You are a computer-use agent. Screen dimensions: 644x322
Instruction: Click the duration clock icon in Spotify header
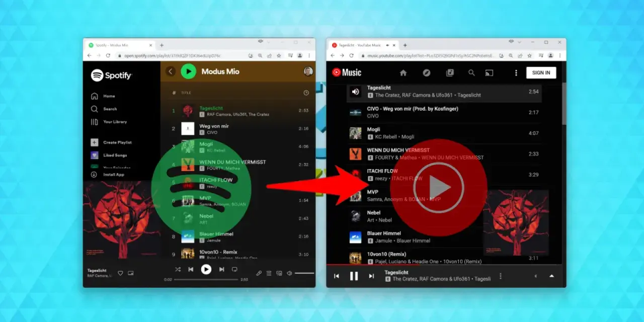click(x=306, y=93)
